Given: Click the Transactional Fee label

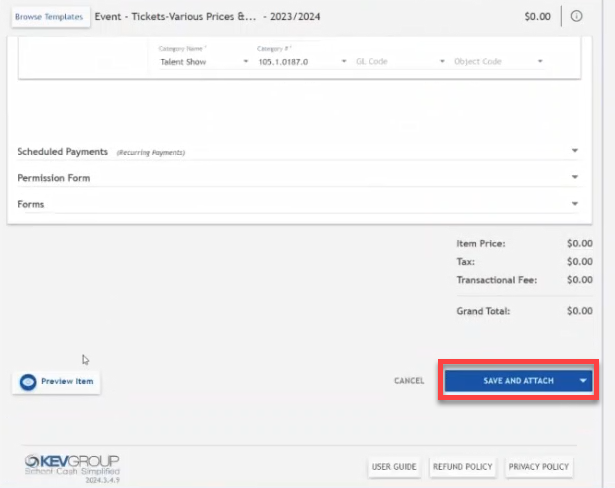Looking at the screenshot, I should coord(497,280).
